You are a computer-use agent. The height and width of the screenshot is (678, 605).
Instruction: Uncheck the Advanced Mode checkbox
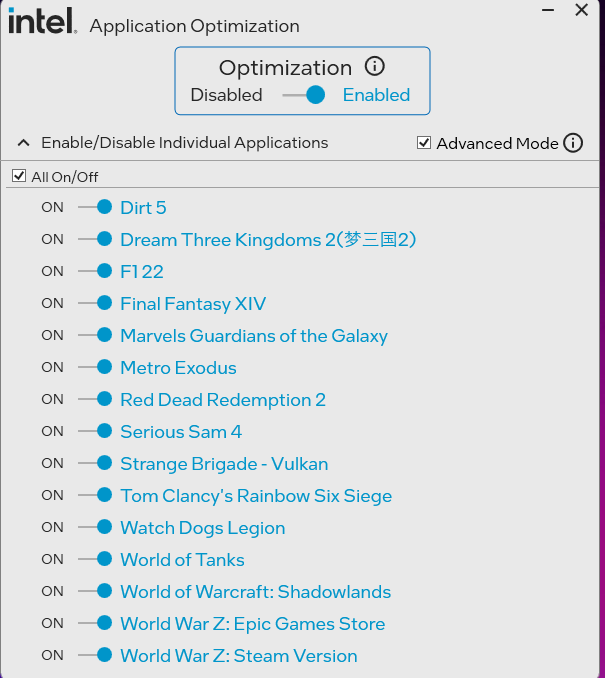424,143
